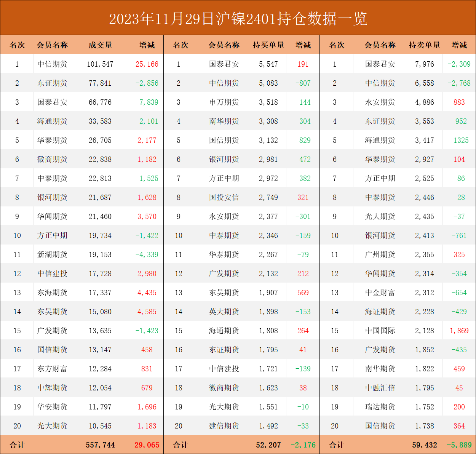Select long position value 1,808
The width and height of the screenshot is (476, 454).
pyautogui.click(x=268, y=331)
